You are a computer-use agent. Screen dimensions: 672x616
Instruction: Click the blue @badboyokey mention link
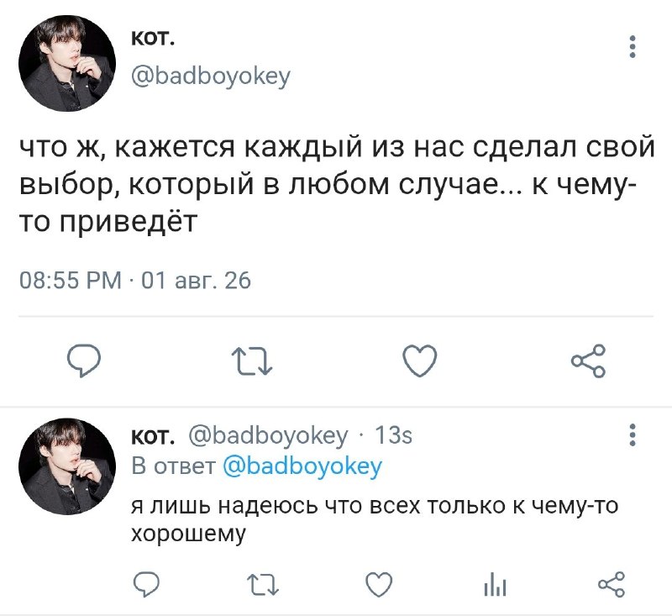click(302, 466)
